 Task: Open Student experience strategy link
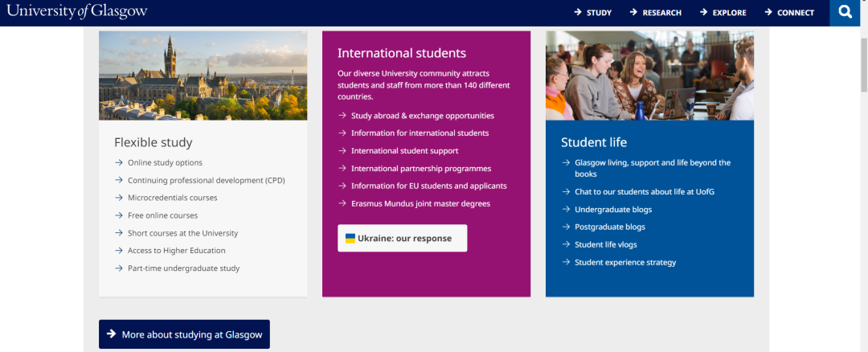pyautogui.click(x=625, y=262)
